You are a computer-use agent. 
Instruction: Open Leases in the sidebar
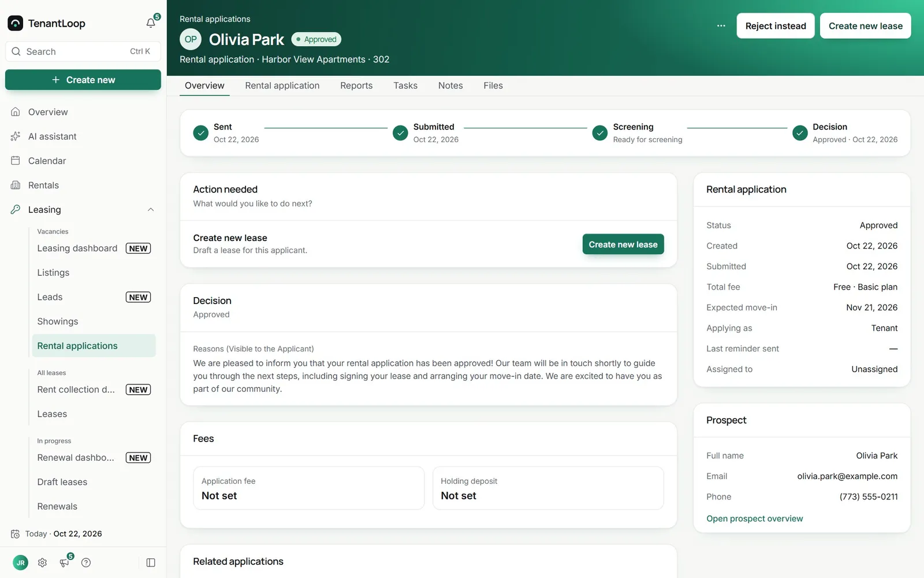(94, 414)
